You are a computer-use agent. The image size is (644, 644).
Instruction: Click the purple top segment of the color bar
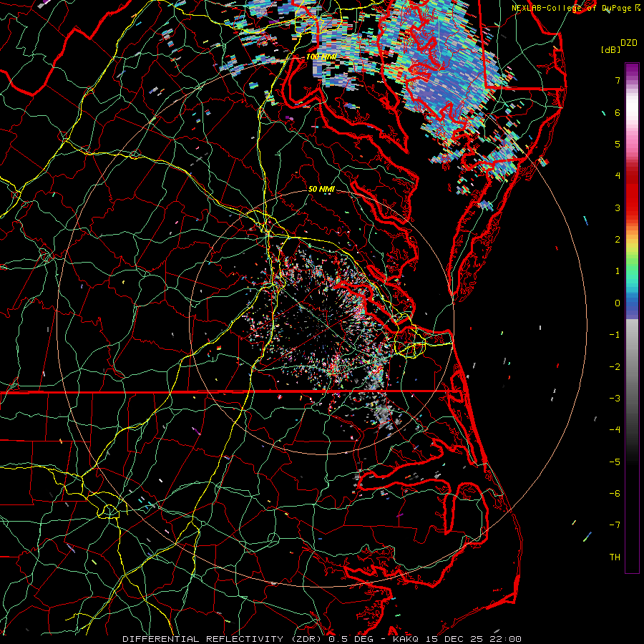tap(632, 70)
